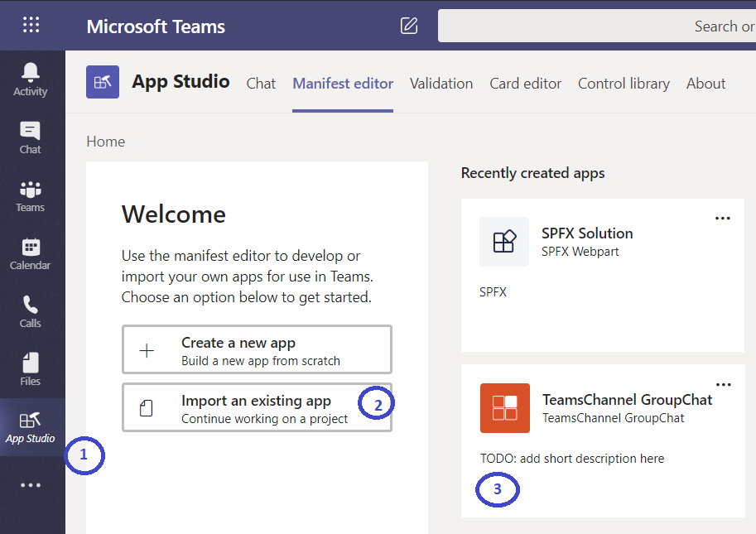Switch to the Card editor tab
This screenshot has height=534, width=756.
(x=526, y=84)
